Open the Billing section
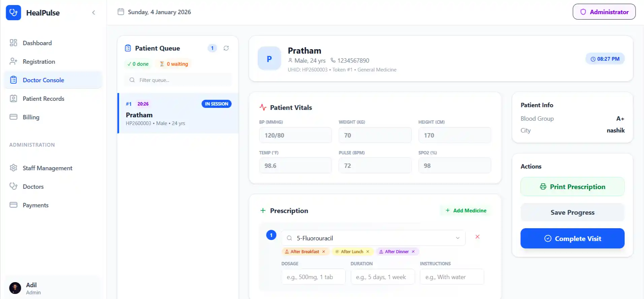This screenshot has width=644, height=299. click(31, 117)
